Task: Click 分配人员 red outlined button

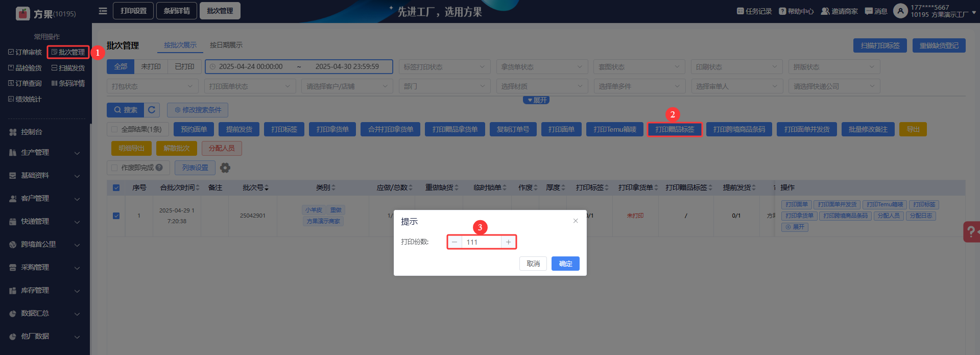Action: coord(222,148)
